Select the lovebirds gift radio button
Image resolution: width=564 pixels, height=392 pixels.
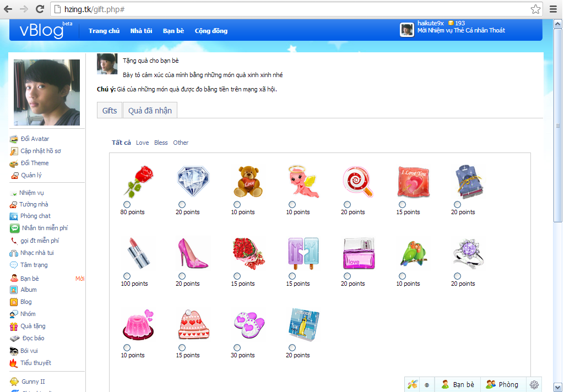pos(402,276)
